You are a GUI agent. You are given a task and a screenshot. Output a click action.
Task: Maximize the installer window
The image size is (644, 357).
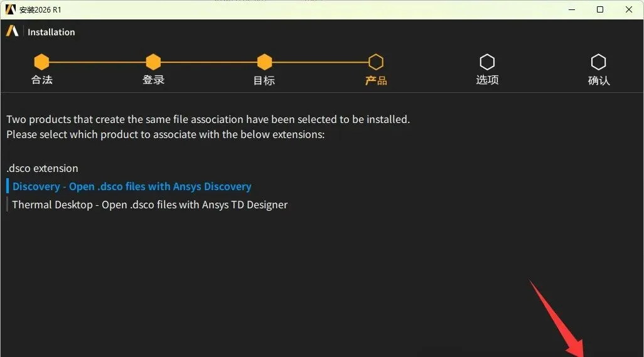tap(600, 9)
